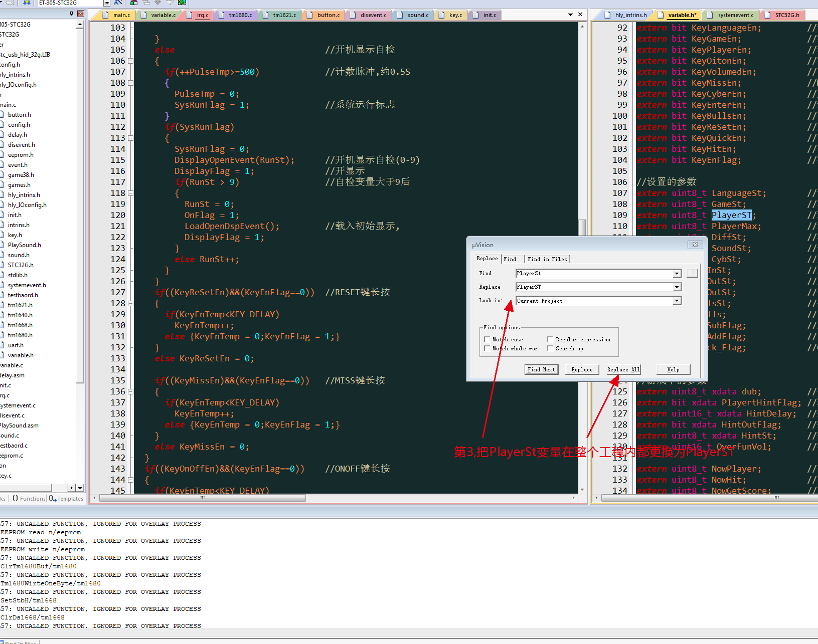818x644 pixels.
Task: Select eeprom.h in project tree
Action: [21, 155]
